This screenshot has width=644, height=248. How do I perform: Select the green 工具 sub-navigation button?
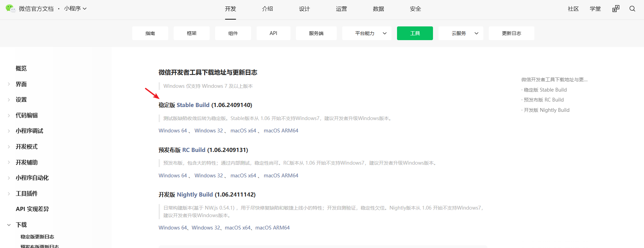click(x=415, y=33)
